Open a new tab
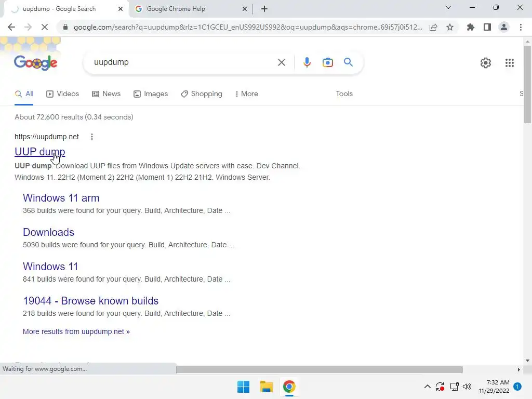The height and width of the screenshot is (399, 532). [264, 9]
